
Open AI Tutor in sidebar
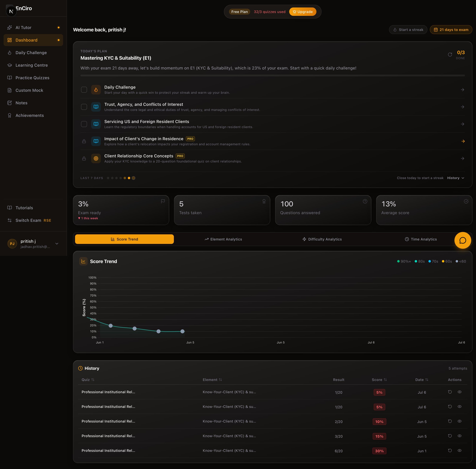[33, 28]
